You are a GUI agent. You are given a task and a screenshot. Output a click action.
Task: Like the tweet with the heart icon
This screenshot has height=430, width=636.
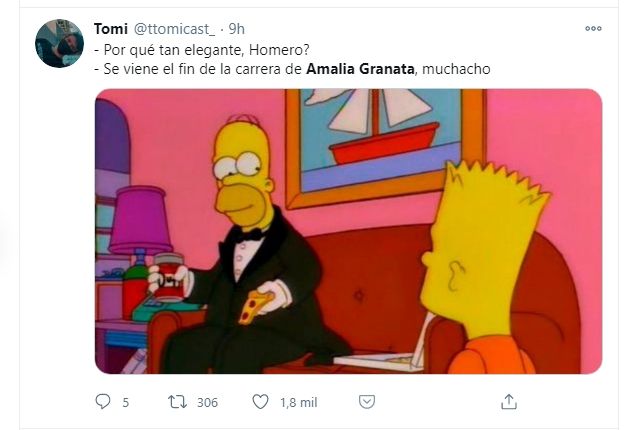(x=260, y=402)
